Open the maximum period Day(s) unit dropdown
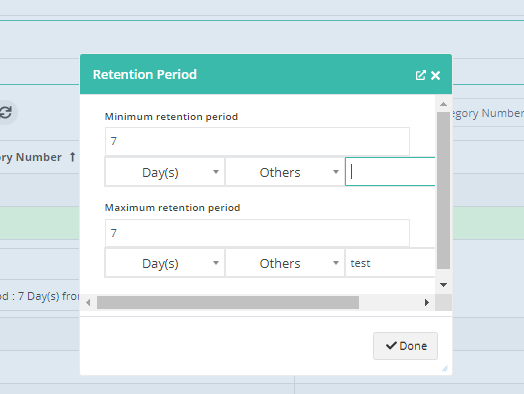Image resolution: width=524 pixels, height=394 pixels. click(164, 263)
